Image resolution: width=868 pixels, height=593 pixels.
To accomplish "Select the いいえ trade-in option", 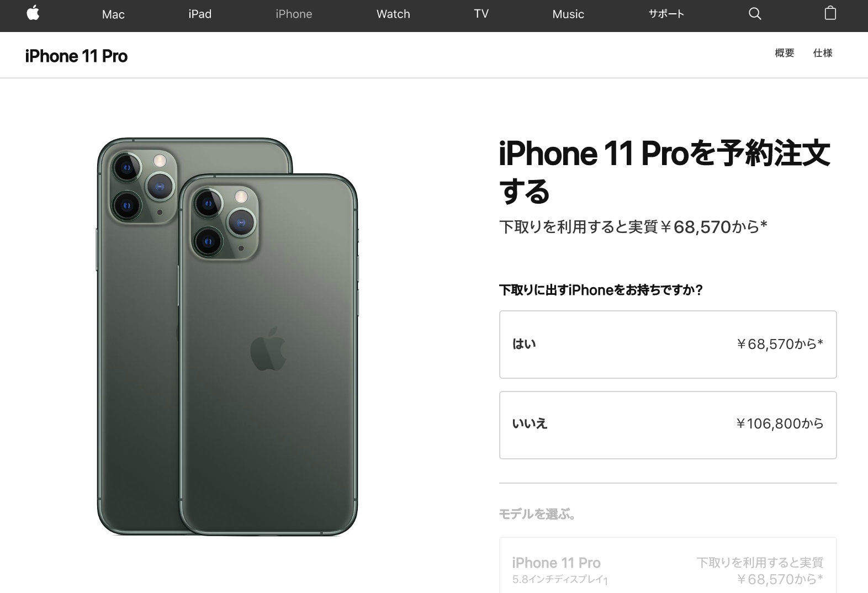I will click(668, 425).
